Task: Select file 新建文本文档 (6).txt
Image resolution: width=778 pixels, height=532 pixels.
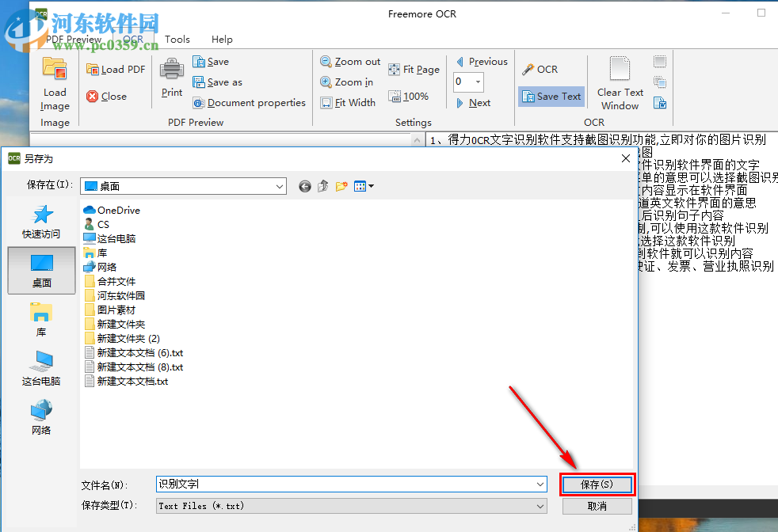Action: coord(134,353)
